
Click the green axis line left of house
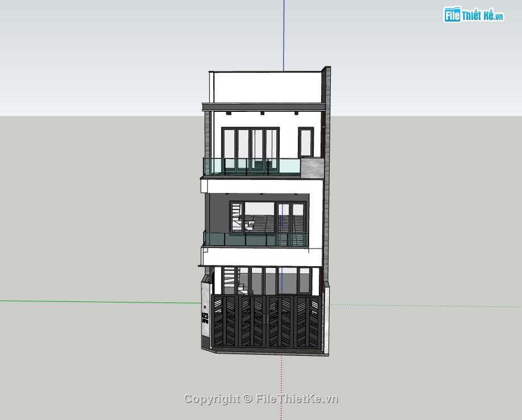pos(100,302)
